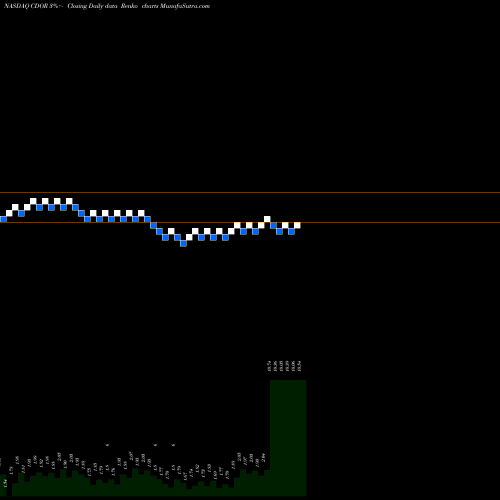Select the last white Renko brick on the right
The height and width of the screenshot is (500, 500).
(297, 225)
